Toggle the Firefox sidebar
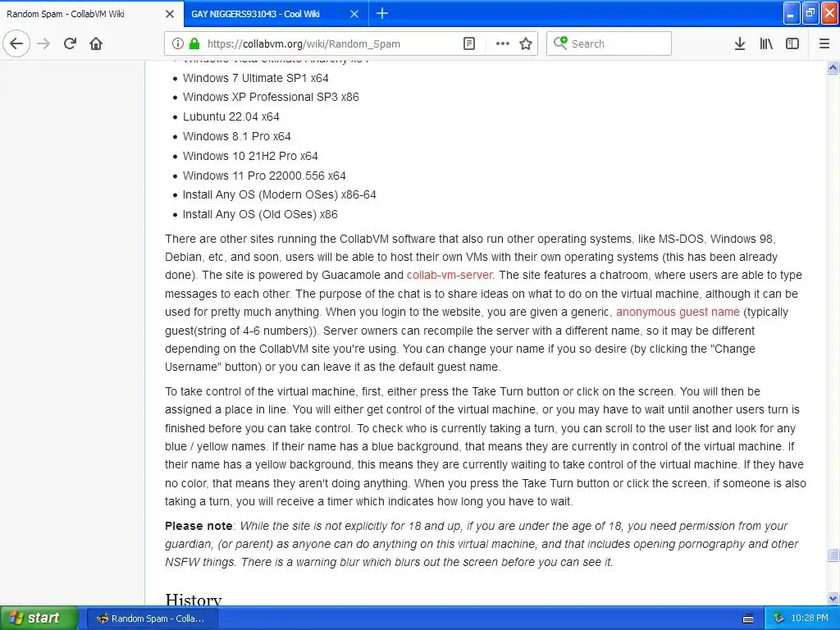This screenshot has width=840, height=630. click(792, 43)
